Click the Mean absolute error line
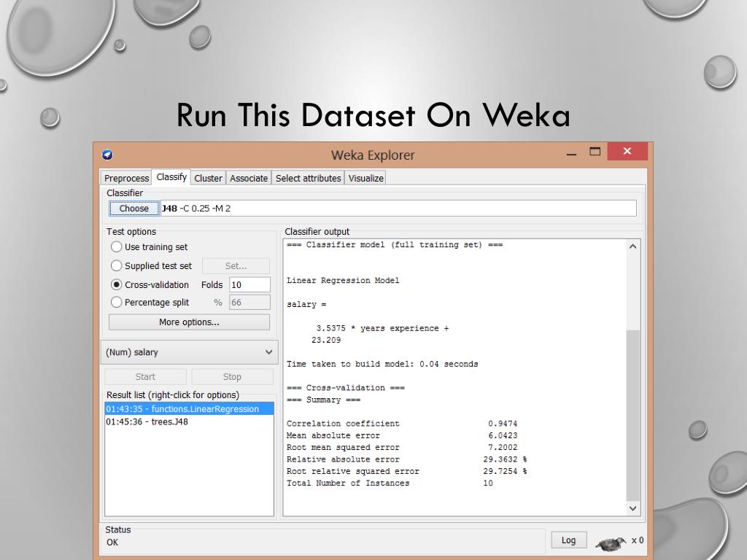This screenshot has height=560, width=747. tap(402, 435)
